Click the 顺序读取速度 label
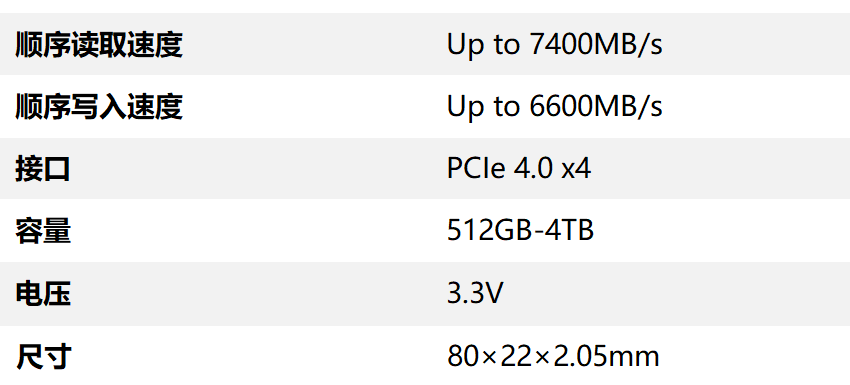 [x=99, y=44]
